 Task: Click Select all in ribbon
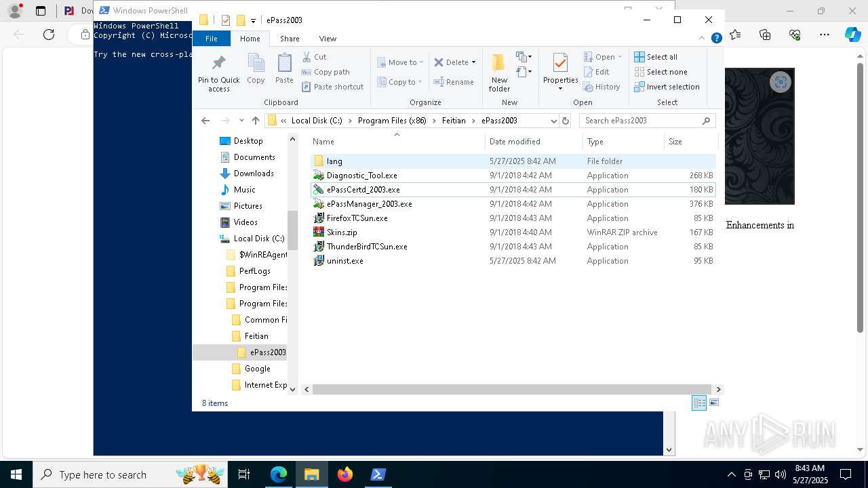click(x=656, y=57)
